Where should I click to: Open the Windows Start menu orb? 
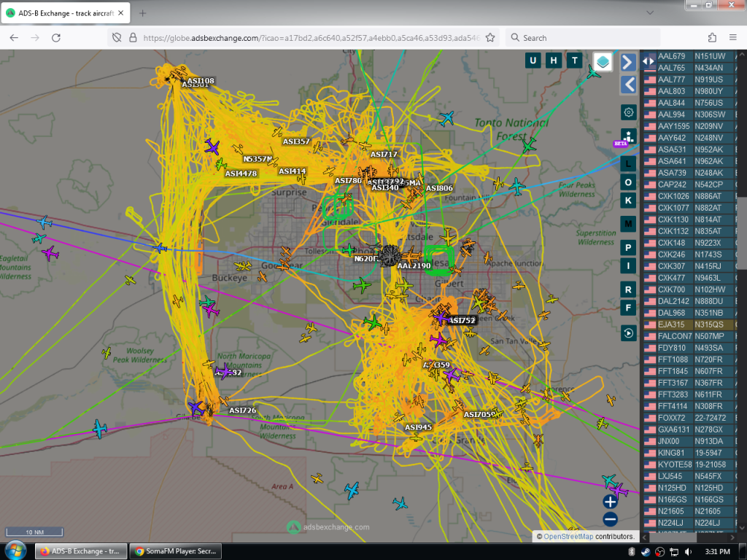pos(16,551)
